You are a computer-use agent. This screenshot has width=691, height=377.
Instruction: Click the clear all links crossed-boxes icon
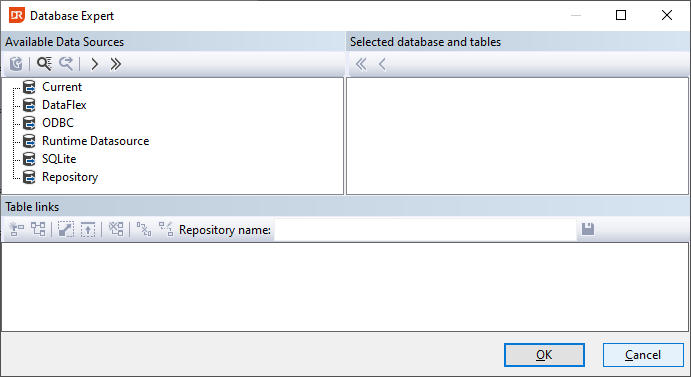(116, 229)
